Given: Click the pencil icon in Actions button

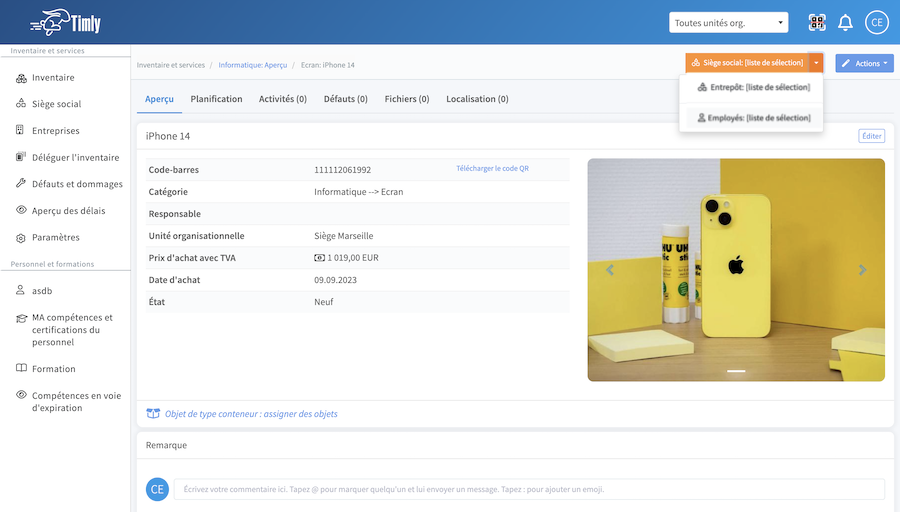Looking at the screenshot, I should 845,63.
